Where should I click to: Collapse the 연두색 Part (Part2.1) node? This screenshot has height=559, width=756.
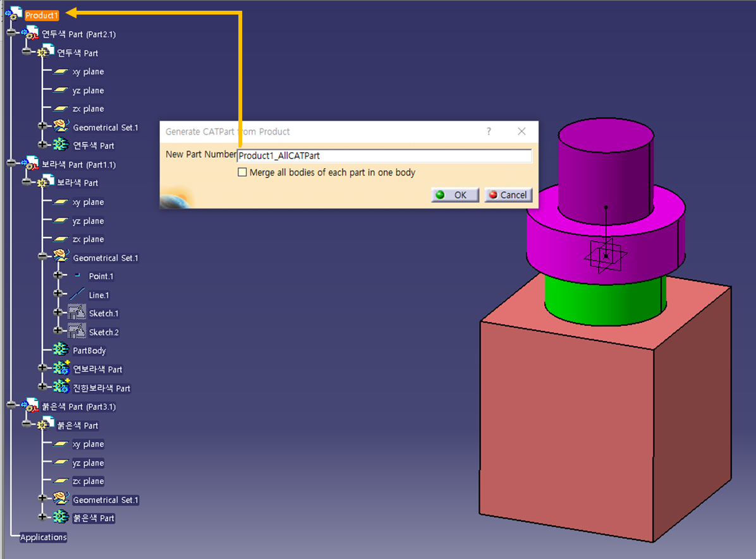(11, 32)
